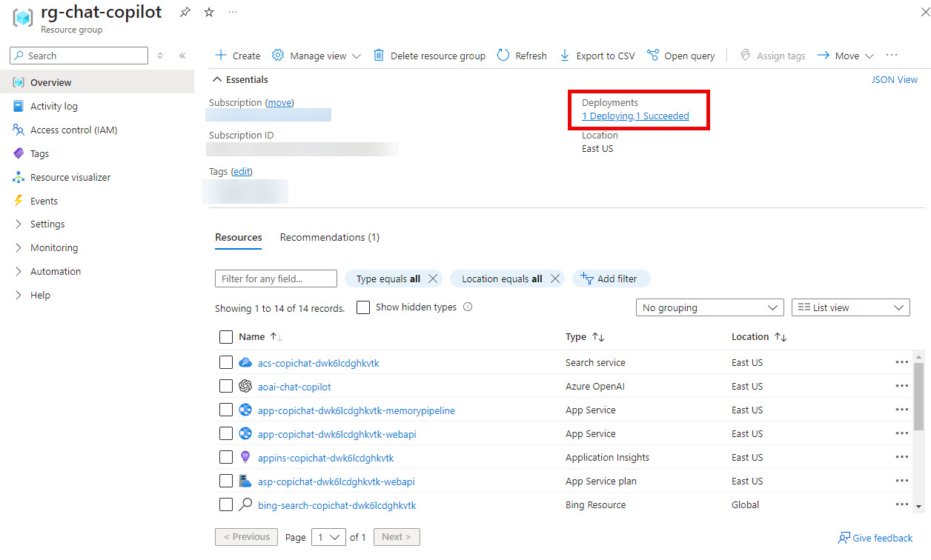
Task: Check the memorypipeline app row checkbox
Action: 226,410
